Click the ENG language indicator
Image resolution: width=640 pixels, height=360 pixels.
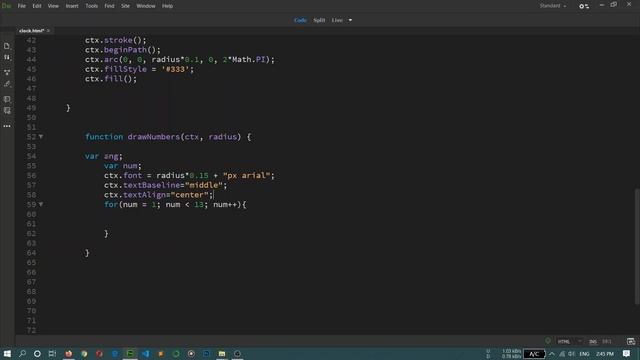coord(584,354)
